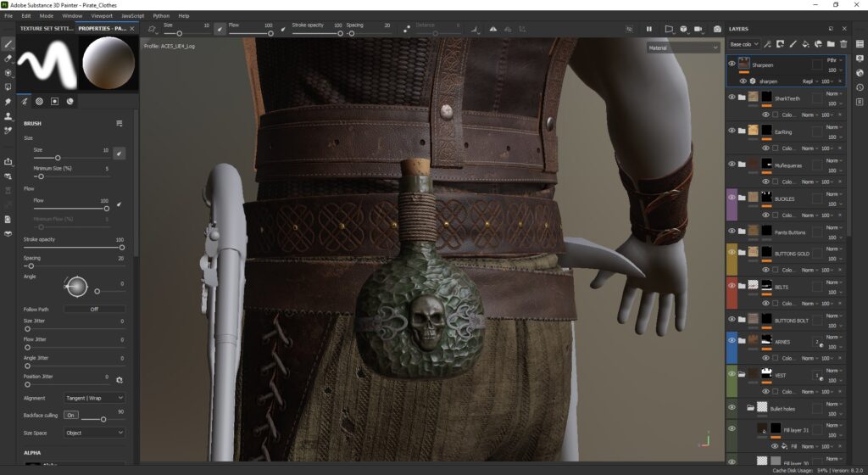
Task: Open the Viewport menu
Action: coord(102,16)
